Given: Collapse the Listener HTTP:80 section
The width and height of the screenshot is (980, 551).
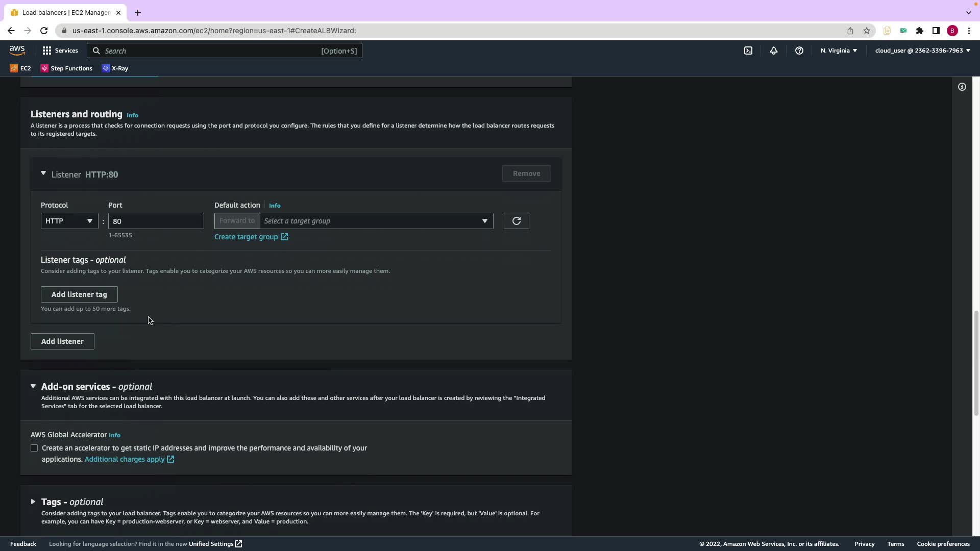Looking at the screenshot, I should pyautogui.click(x=43, y=174).
